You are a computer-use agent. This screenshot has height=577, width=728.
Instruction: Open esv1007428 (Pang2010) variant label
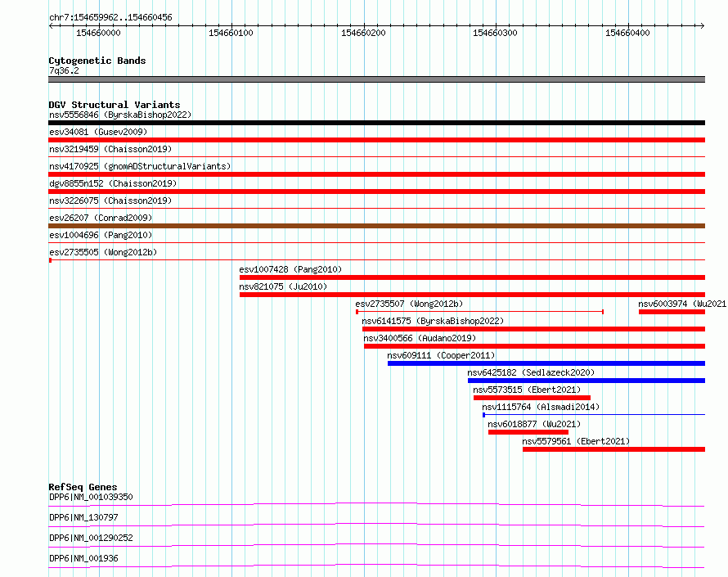(x=290, y=269)
